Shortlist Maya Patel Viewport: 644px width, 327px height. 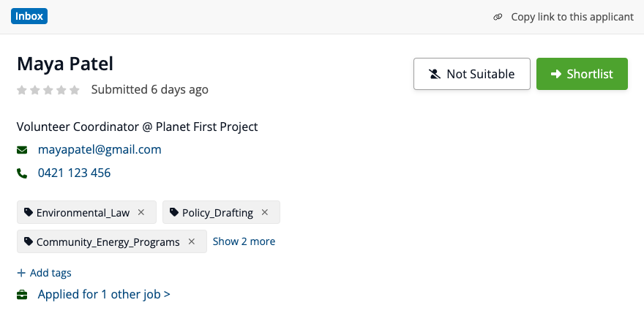click(x=582, y=74)
